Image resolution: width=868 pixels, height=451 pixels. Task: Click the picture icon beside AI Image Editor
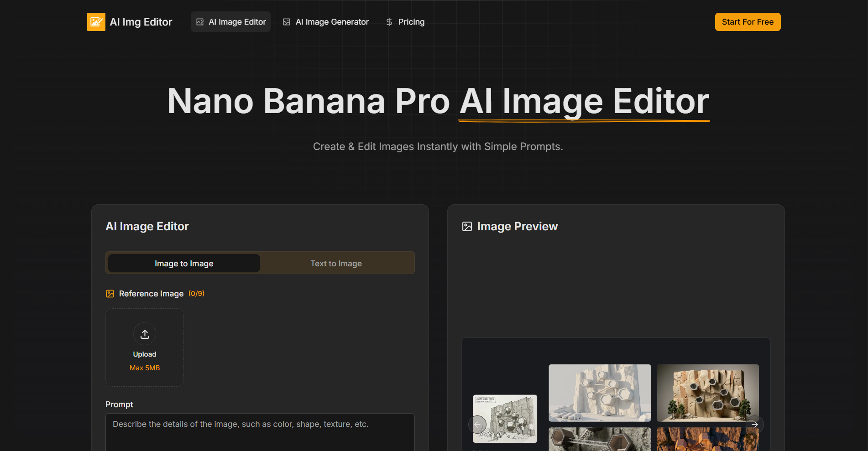pyautogui.click(x=200, y=21)
